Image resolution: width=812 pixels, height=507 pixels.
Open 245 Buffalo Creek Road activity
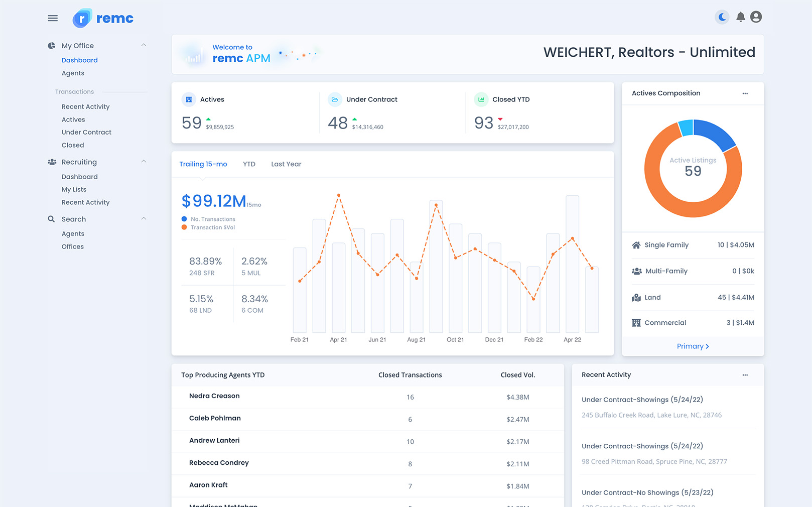pos(651,415)
